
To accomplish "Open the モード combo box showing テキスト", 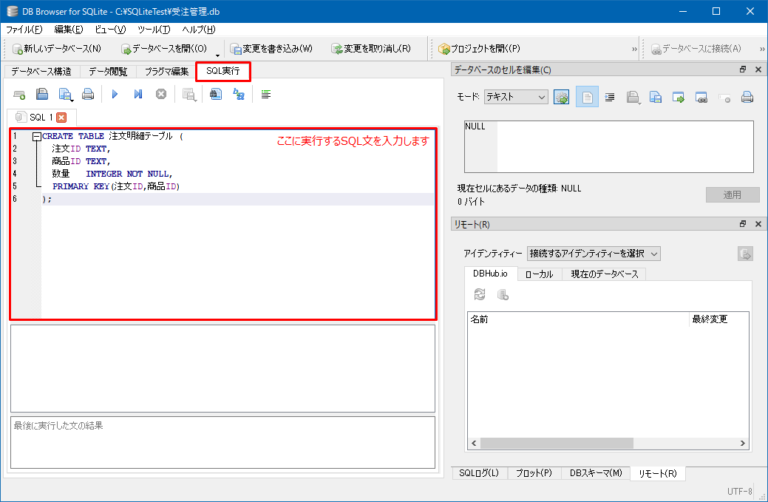I will [x=516, y=97].
